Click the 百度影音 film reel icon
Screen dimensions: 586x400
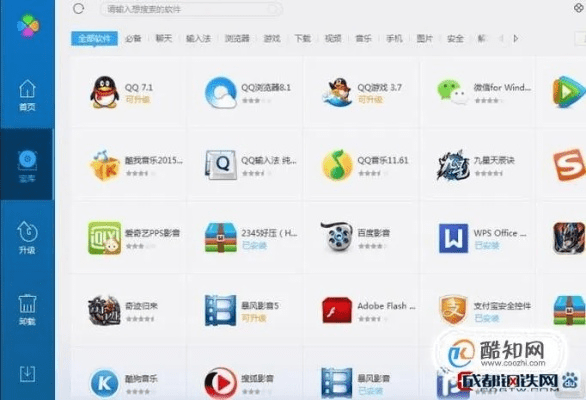tap(337, 237)
